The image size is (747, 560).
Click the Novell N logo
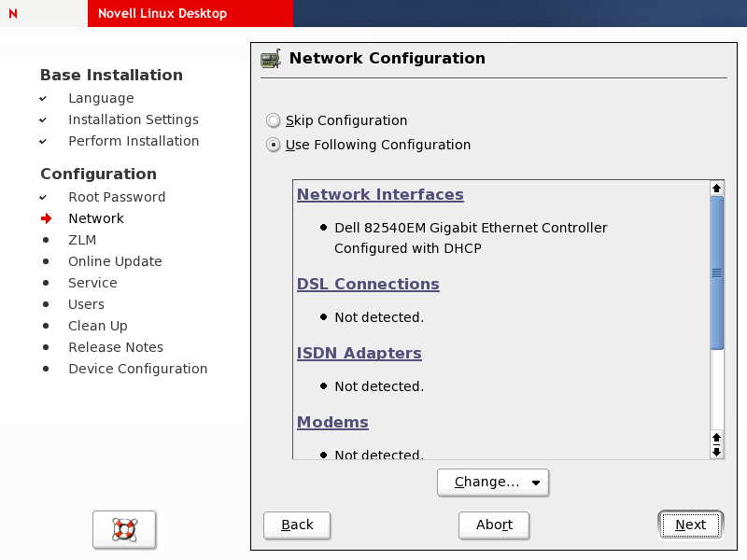(x=12, y=14)
